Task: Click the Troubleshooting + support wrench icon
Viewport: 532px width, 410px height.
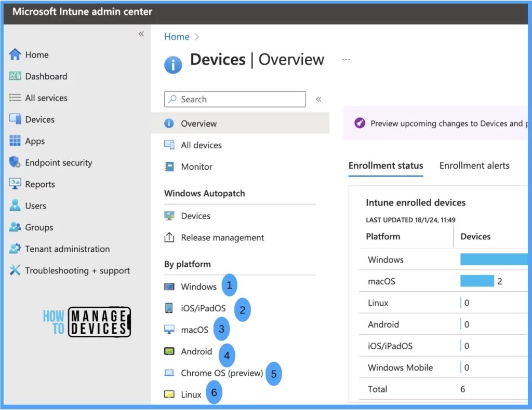Action: tap(15, 270)
